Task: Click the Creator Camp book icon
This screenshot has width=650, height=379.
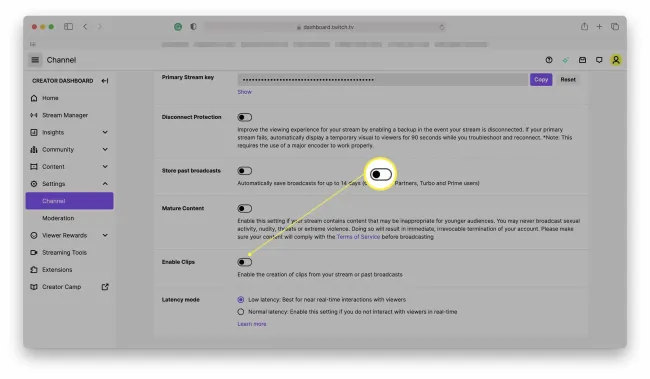Action: click(x=34, y=287)
